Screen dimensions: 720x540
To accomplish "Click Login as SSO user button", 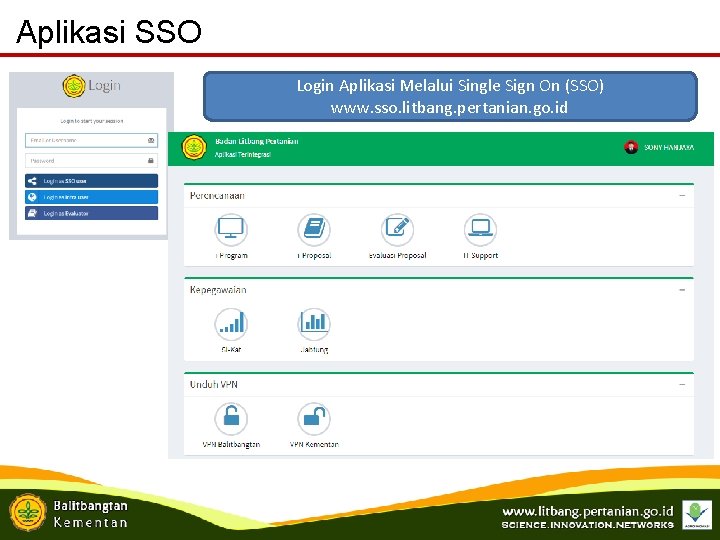I will [91, 181].
